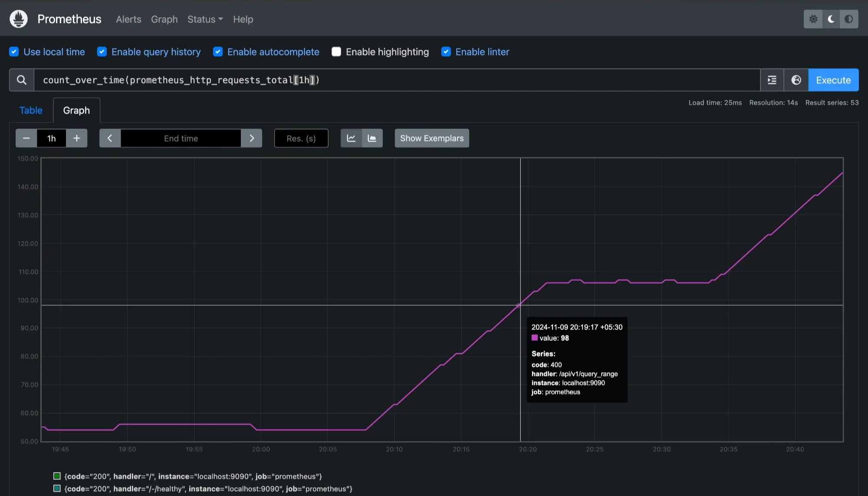868x496 pixels.
Task: Open the Status dropdown menu
Action: click(x=205, y=19)
